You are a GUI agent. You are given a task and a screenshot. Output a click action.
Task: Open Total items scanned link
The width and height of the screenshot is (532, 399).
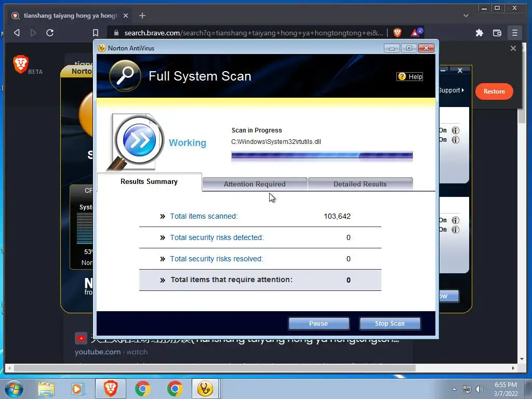204,216
